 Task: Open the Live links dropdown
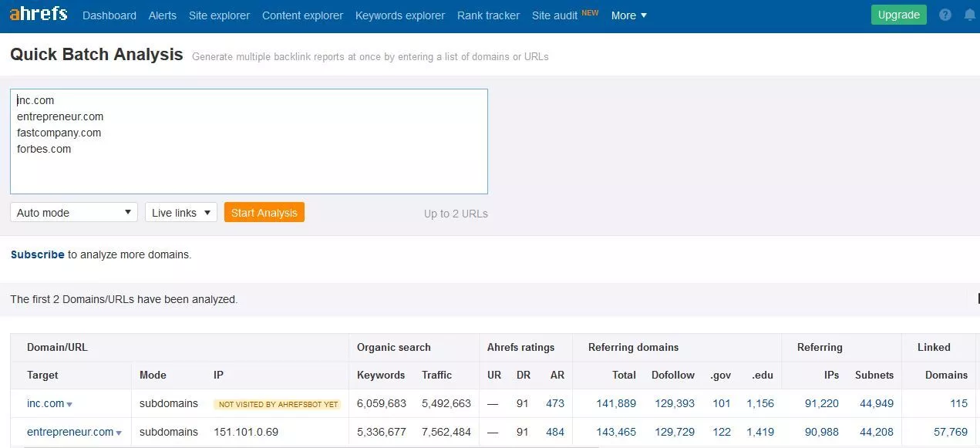coord(181,213)
